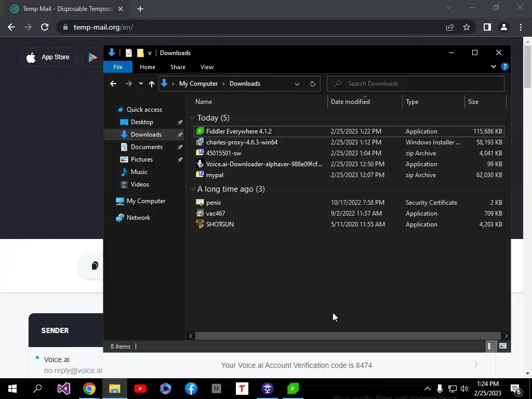The image size is (532, 399).
Task: Sort files by Type column
Action: coord(433,102)
